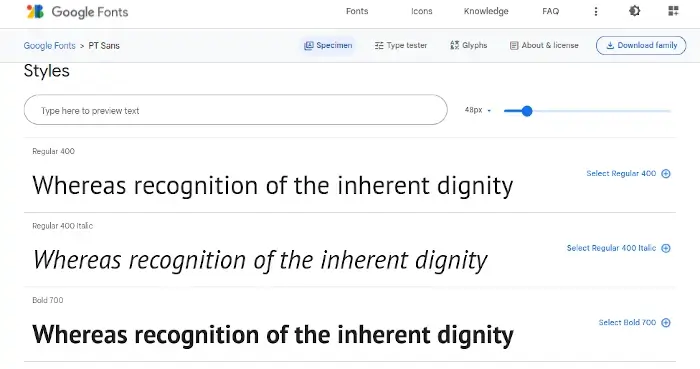The width and height of the screenshot is (700, 369).
Task: Click the font size slider handle
Action: (x=527, y=111)
